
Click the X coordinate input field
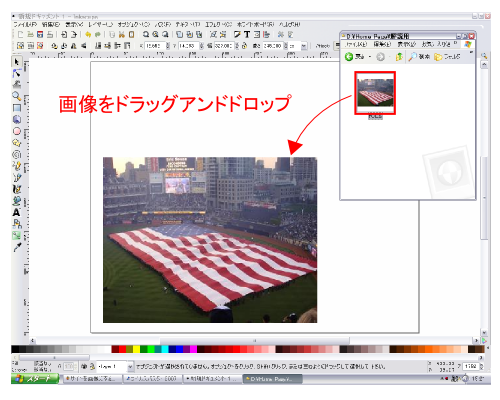pyautogui.click(x=155, y=46)
